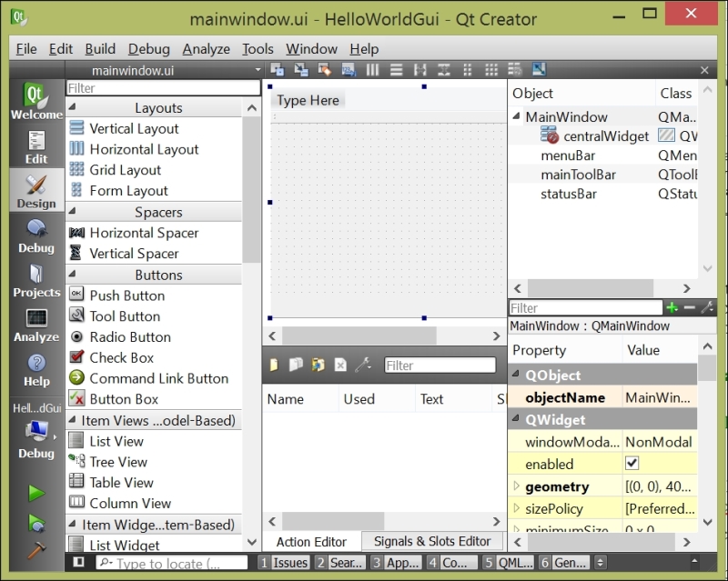The image size is (728, 581).
Task: Expand the sizePolicy property
Action: coord(516,508)
